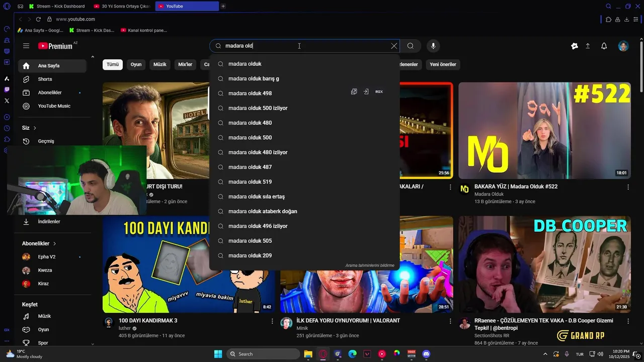Open the sparkle star icon in YouTube header
Screen dimensions: 644x362
pos(575,46)
